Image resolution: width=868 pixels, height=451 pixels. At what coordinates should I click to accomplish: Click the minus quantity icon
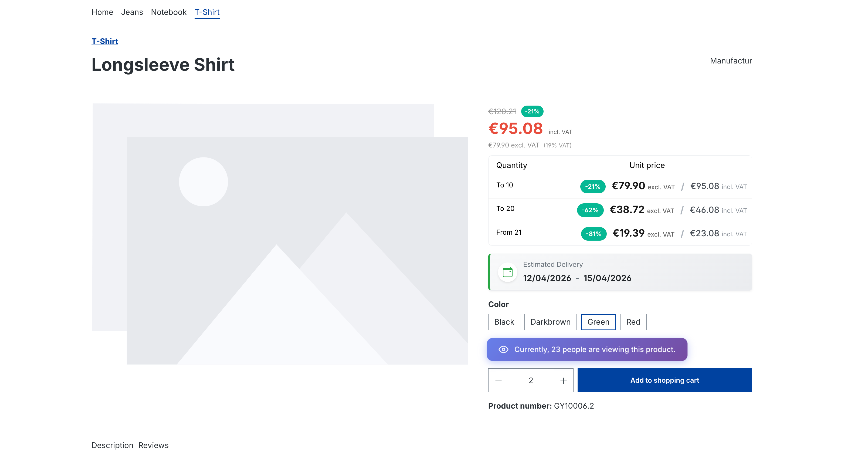tap(498, 381)
